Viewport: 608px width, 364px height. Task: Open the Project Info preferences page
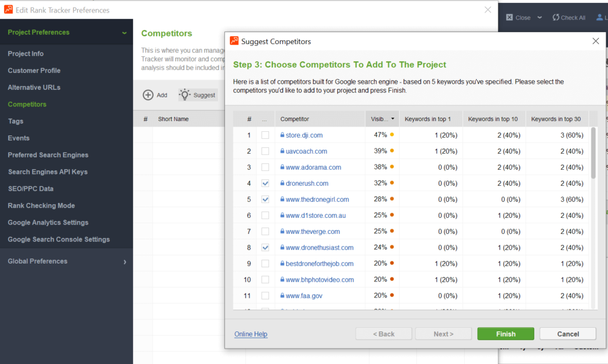point(26,53)
